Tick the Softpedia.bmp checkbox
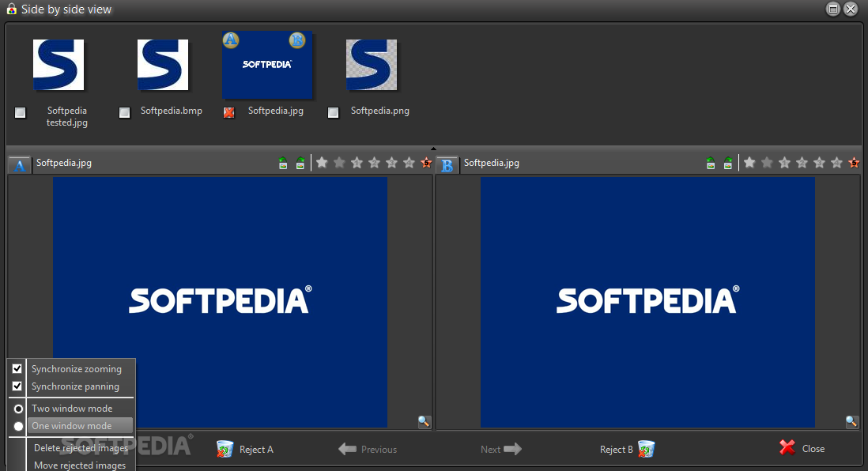The height and width of the screenshot is (471, 868). click(x=125, y=113)
